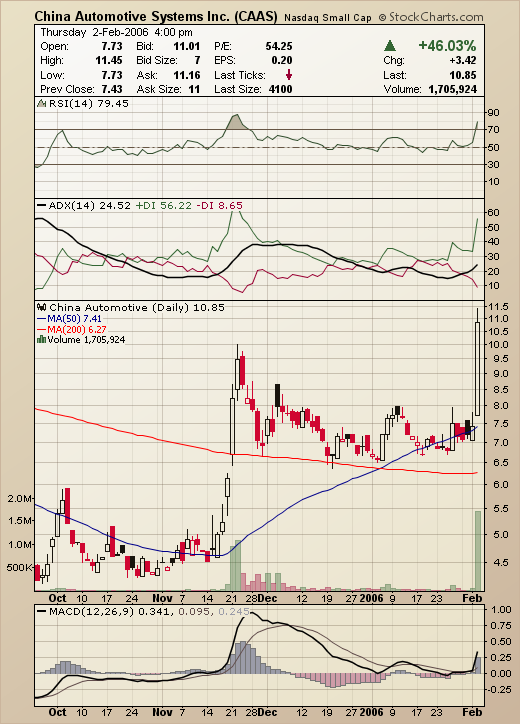Click the 'ADX(14) 24.52' legend text
520x724 pixels.
[x=90, y=205]
